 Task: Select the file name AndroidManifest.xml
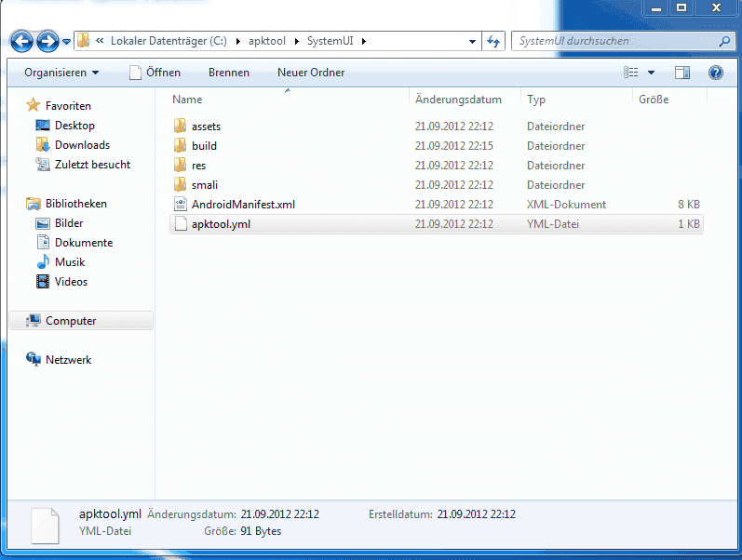tap(243, 205)
